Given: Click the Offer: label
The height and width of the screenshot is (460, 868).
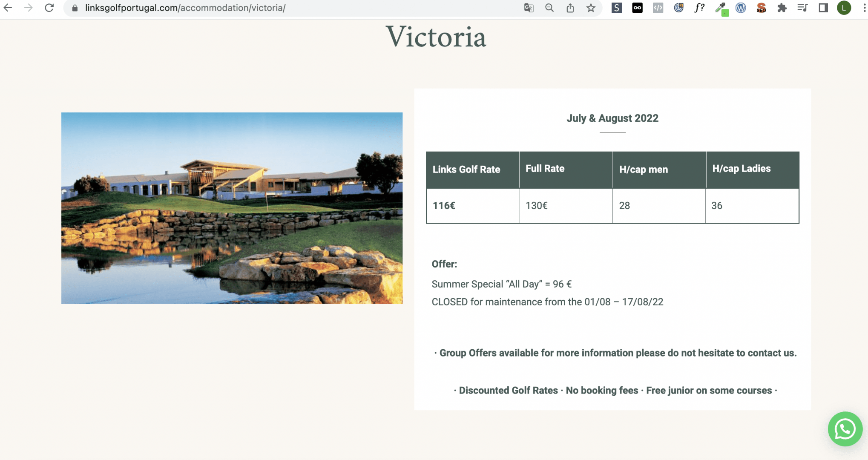Looking at the screenshot, I should coord(444,264).
